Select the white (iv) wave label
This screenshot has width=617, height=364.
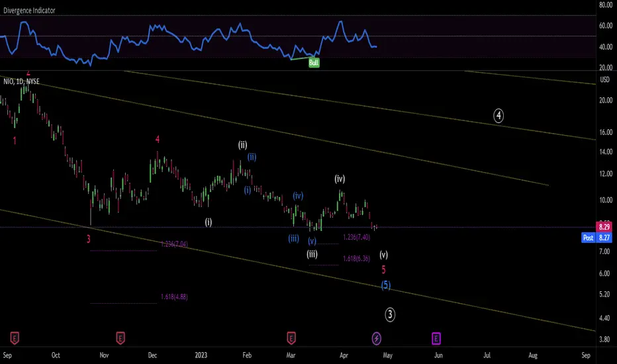tap(340, 179)
